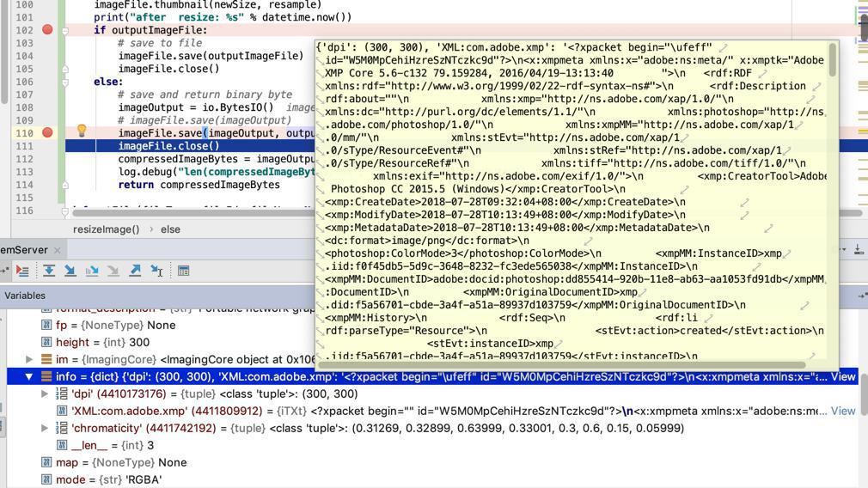868x488 pixels.
Task: Click the download arrow icon right of the debug toolbar
Action: click(859, 250)
